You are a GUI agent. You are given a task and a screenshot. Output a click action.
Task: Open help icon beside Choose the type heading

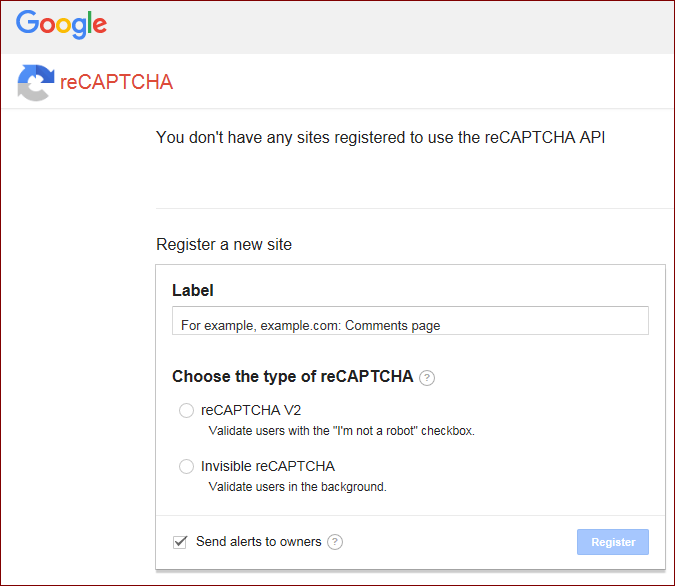coord(427,378)
